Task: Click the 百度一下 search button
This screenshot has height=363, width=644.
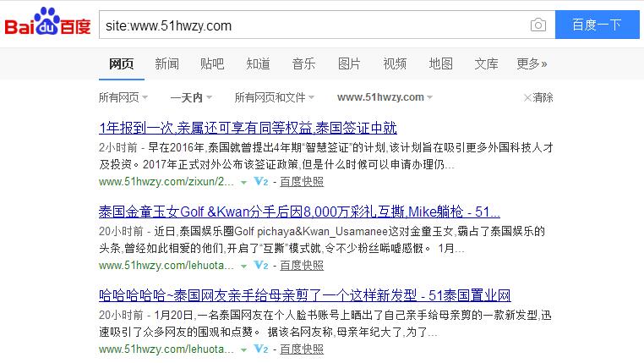Action: point(598,25)
